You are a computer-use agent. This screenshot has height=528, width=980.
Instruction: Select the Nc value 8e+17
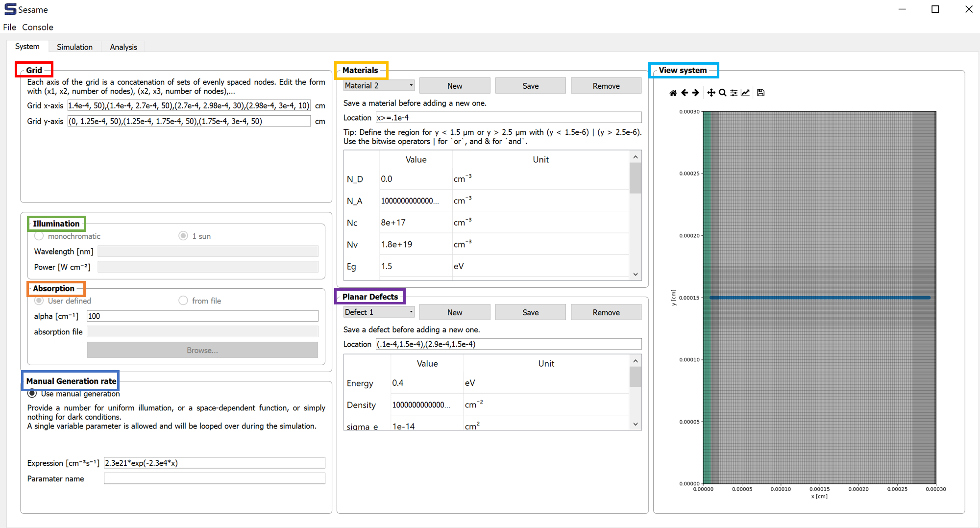(416, 223)
